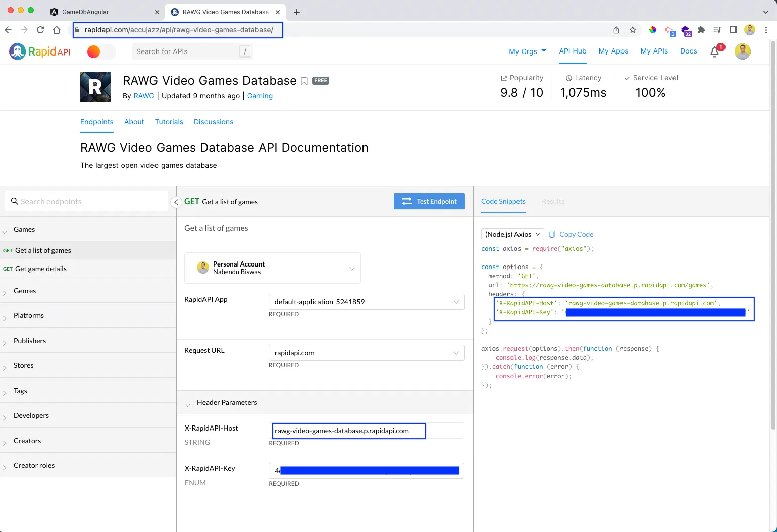Viewport: 777px width, 532px height.
Task: Click the RAWG API logo thumbnail
Action: 95,87
